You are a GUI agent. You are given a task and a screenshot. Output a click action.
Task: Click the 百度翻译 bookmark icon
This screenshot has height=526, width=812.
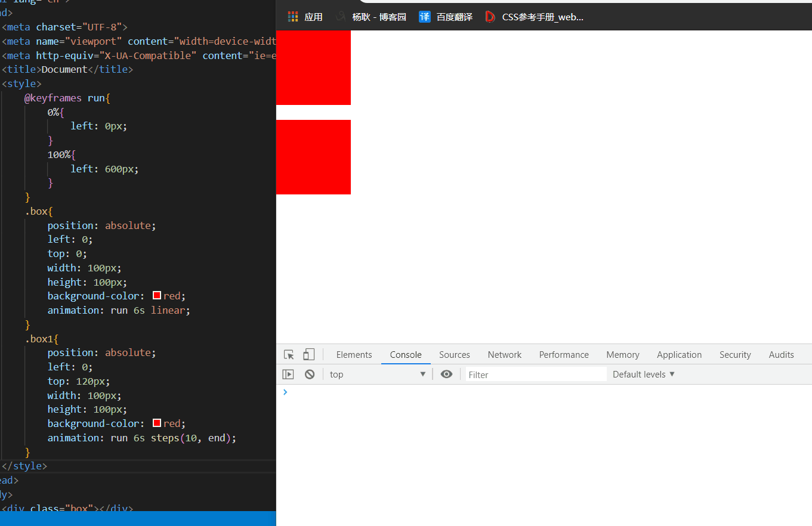425,17
